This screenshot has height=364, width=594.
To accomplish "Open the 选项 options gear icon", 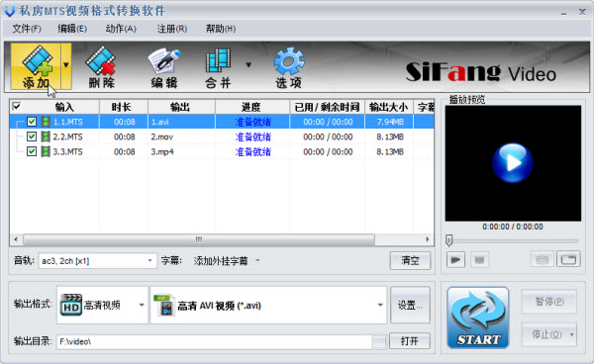I will pyautogui.click(x=289, y=67).
